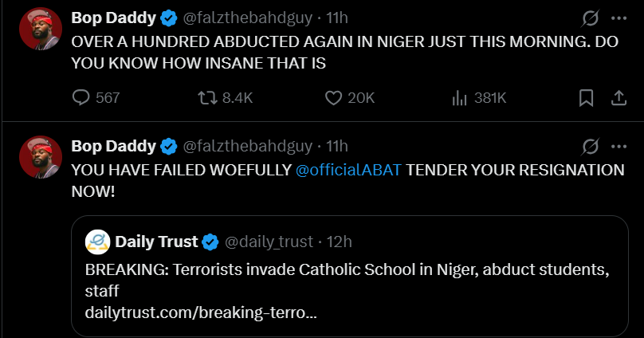Open Bop Daddy avatar on second tweet

(41, 156)
